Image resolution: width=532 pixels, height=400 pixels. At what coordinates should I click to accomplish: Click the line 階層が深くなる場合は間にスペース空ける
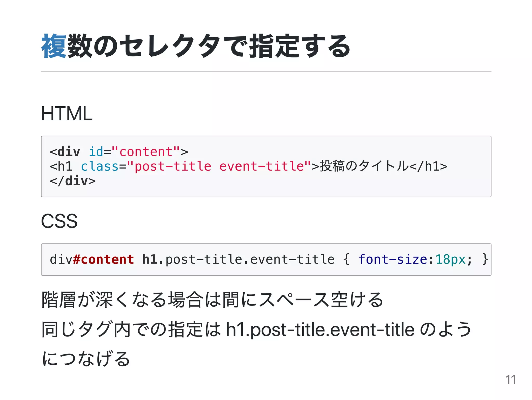pyautogui.click(x=212, y=300)
